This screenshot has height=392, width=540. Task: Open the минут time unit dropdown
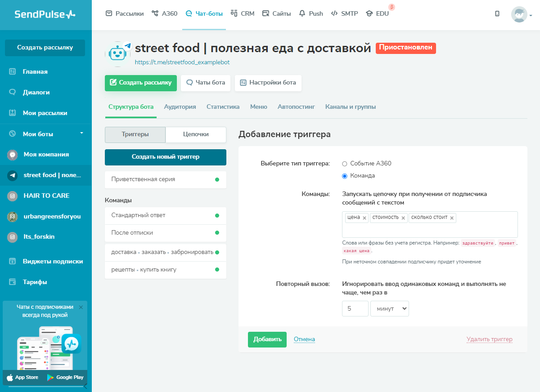tap(390, 309)
